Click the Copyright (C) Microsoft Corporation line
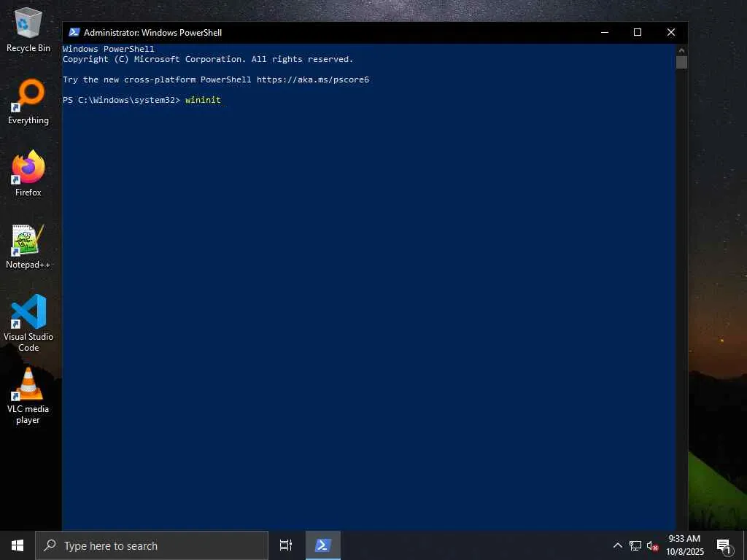747x560 pixels. pyautogui.click(x=208, y=59)
